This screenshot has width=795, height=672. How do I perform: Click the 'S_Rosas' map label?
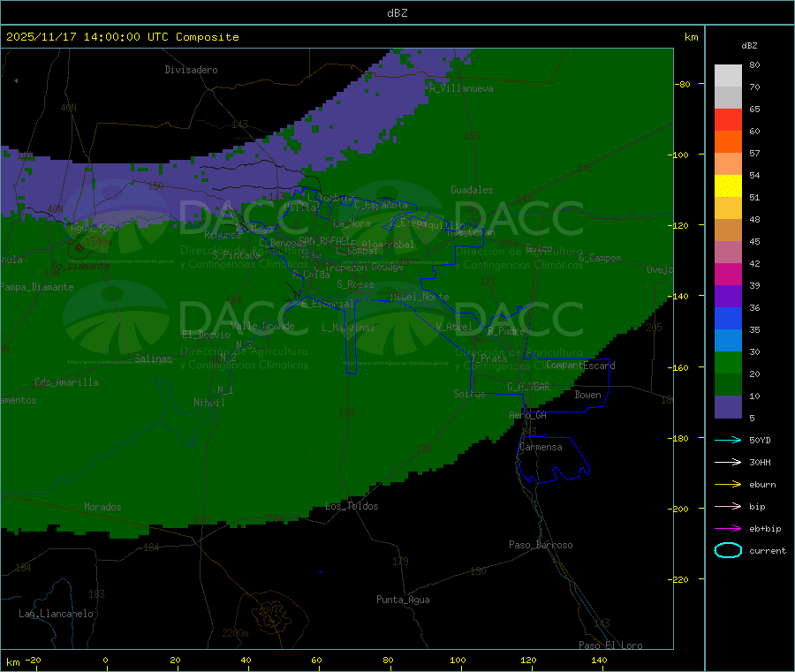pyautogui.click(x=355, y=284)
